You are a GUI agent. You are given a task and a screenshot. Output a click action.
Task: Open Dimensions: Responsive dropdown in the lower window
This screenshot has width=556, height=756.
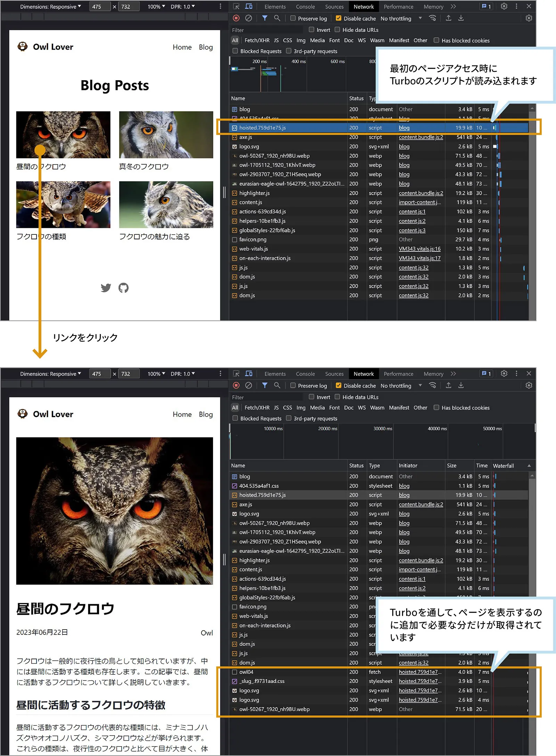point(50,374)
